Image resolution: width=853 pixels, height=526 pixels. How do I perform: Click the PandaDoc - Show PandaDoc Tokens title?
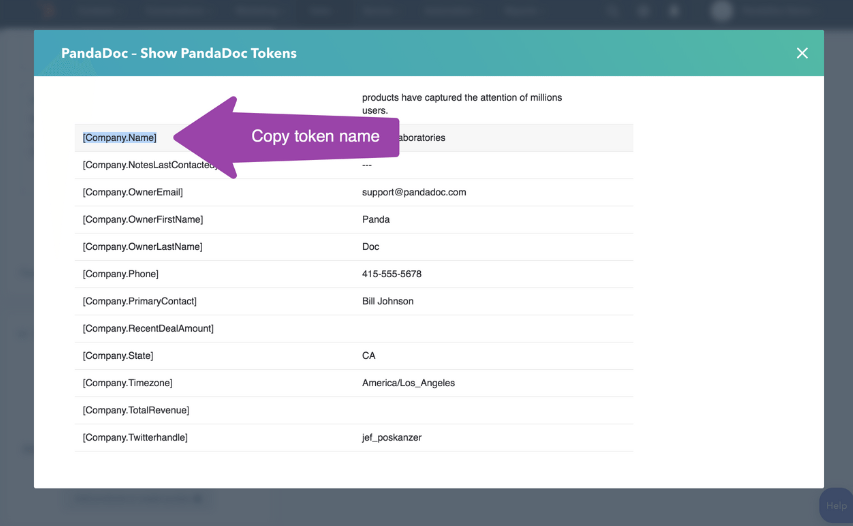pyautogui.click(x=178, y=53)
